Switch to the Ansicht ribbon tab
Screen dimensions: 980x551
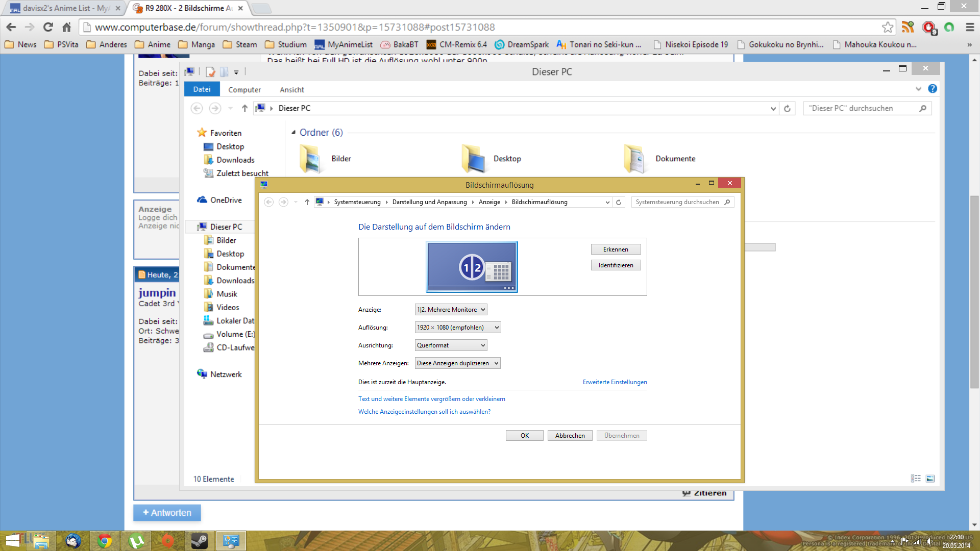point(291,90)
